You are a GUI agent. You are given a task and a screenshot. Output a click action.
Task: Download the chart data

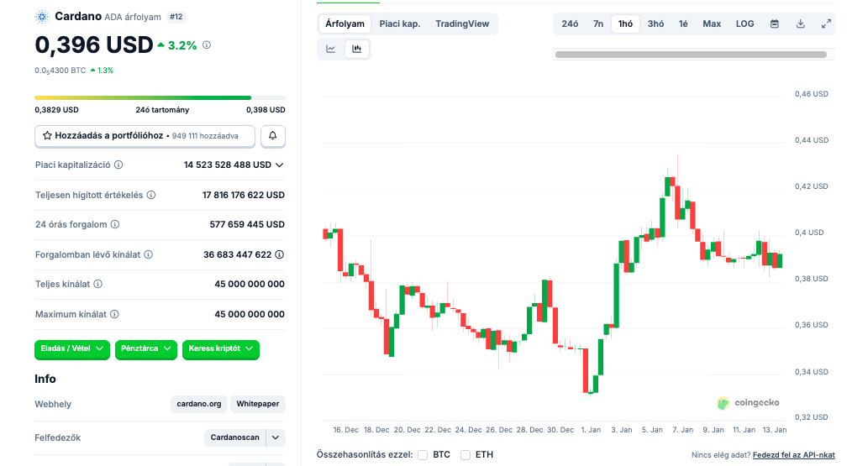tap(801, 24)
